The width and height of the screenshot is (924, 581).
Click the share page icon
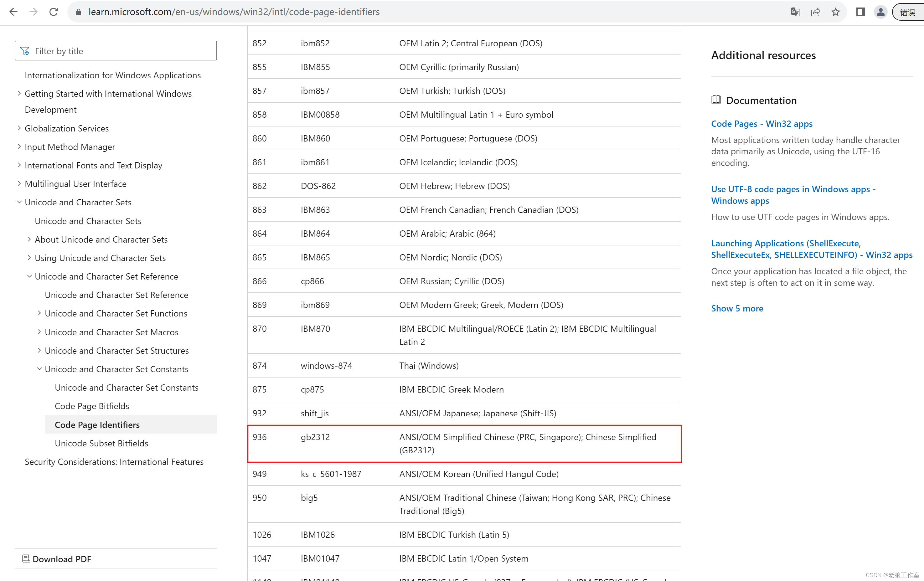click(x=815, y=12)
